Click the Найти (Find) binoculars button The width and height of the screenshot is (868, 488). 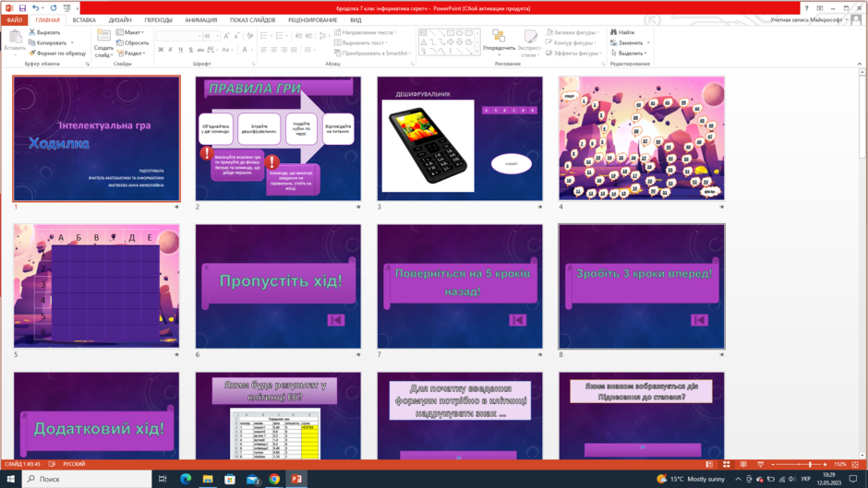point(622,32)
